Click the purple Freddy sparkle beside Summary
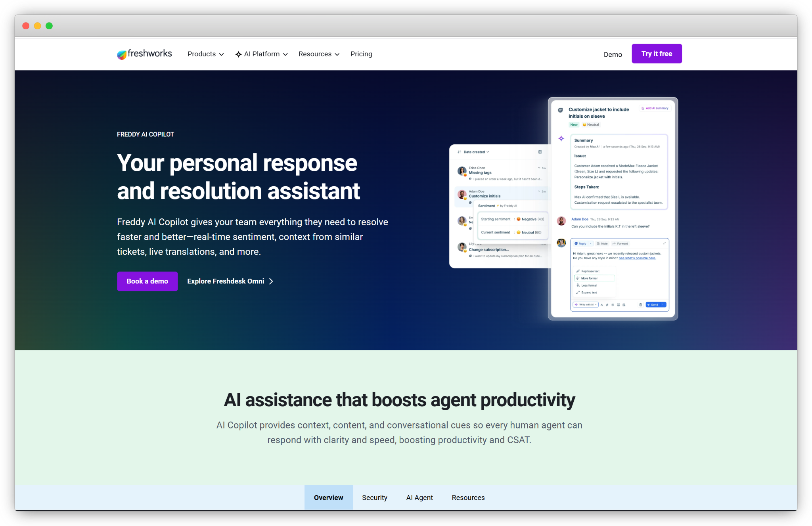Screen dimensions: 812x526 [x=561, y=138]
